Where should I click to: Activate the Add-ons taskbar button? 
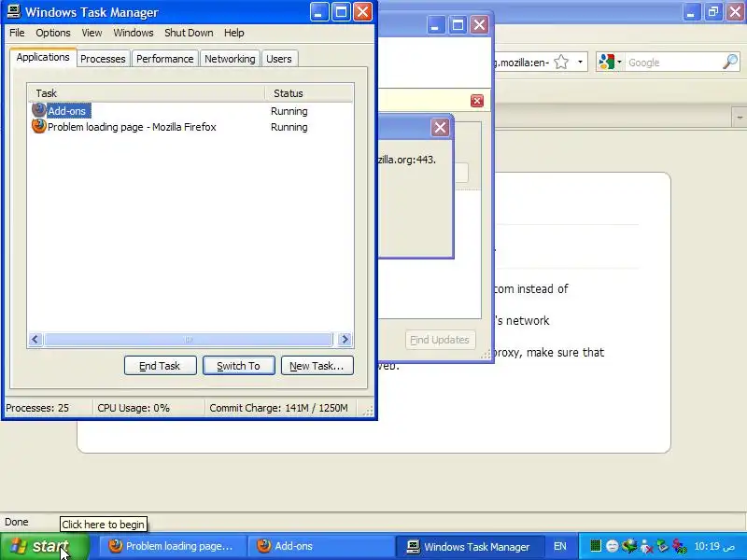click(x=321, y=546)
